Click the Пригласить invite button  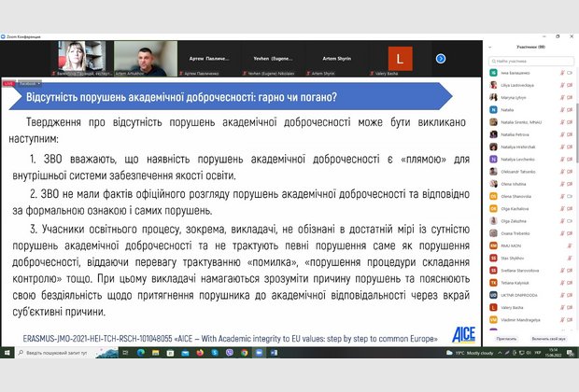(506, 339)
